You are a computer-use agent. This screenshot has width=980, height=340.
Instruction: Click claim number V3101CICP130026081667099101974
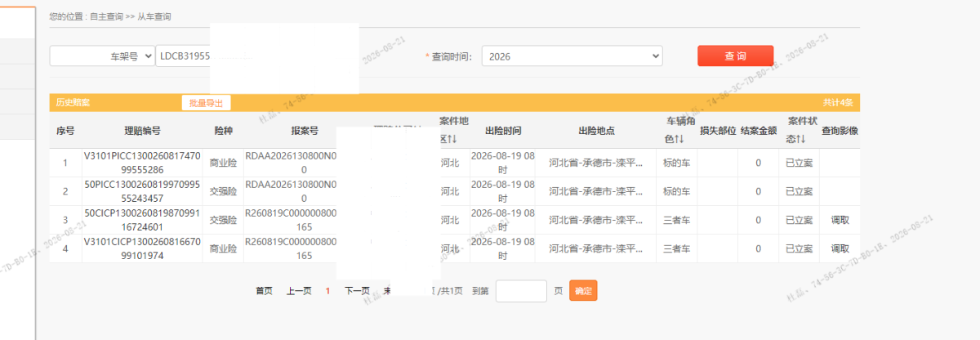click(142, 248)
